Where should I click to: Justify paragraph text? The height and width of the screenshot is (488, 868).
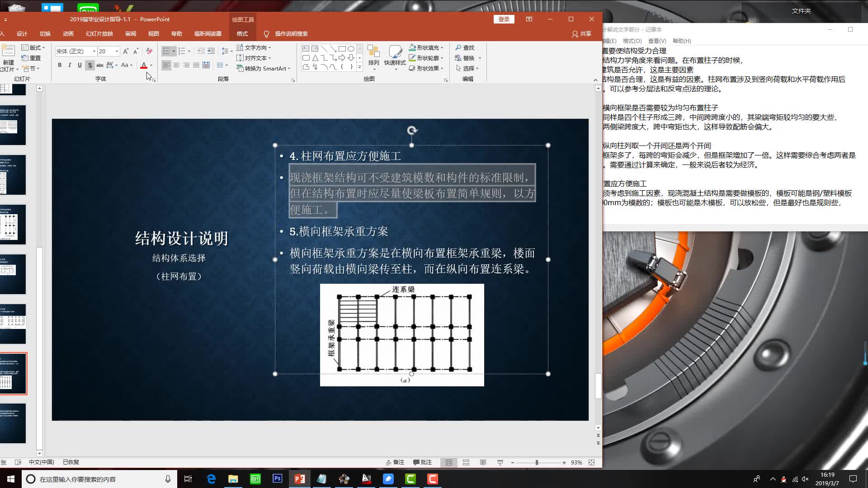pyautogui.click(x=196, y=65)
